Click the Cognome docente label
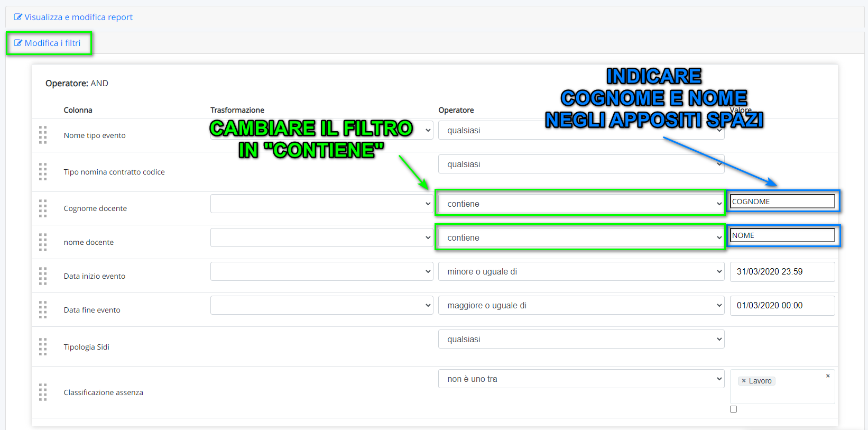This screenshot has height=430, width=868. (x=95, y=208)
